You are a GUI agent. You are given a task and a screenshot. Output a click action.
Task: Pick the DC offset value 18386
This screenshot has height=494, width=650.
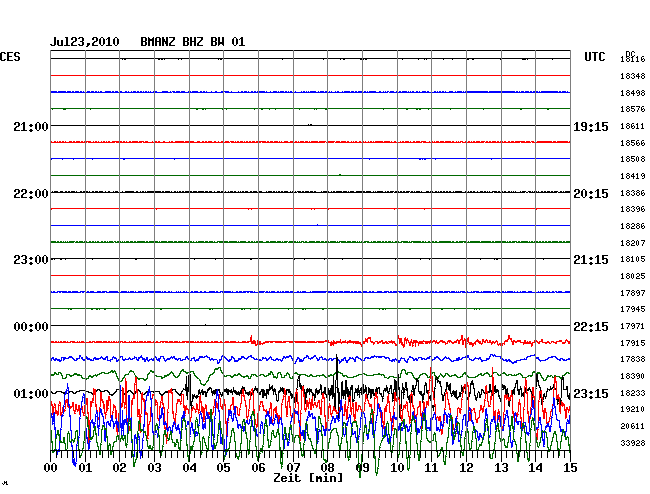[x=633, y=193]
